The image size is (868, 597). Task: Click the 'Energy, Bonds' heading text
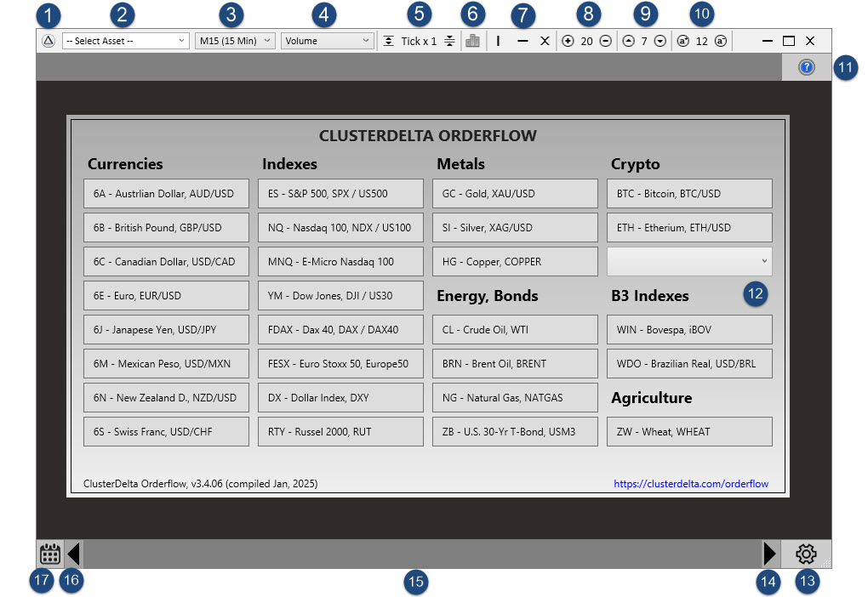tap(487, 296)
